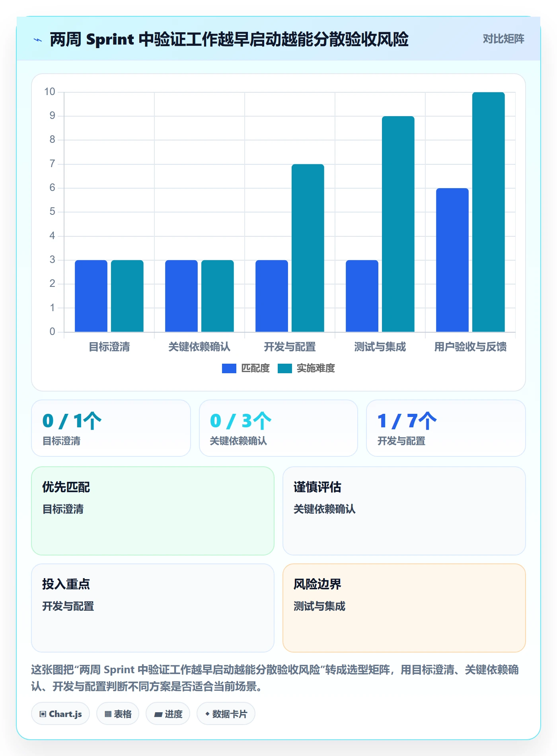Click the 对比矩阵 label in the header
Image resolution: width=557 pixels, height=756 pixels.
(503, 39)
